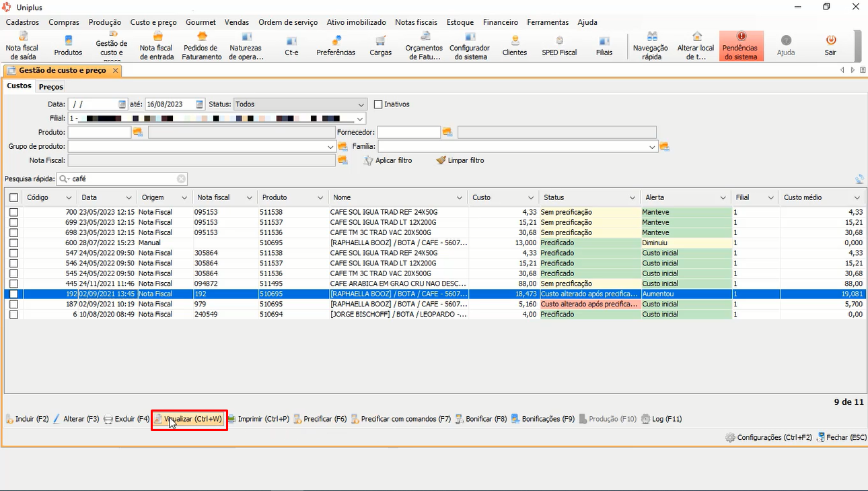Switch to the Preços tab
868x491 pixels.
coord(51,86)
